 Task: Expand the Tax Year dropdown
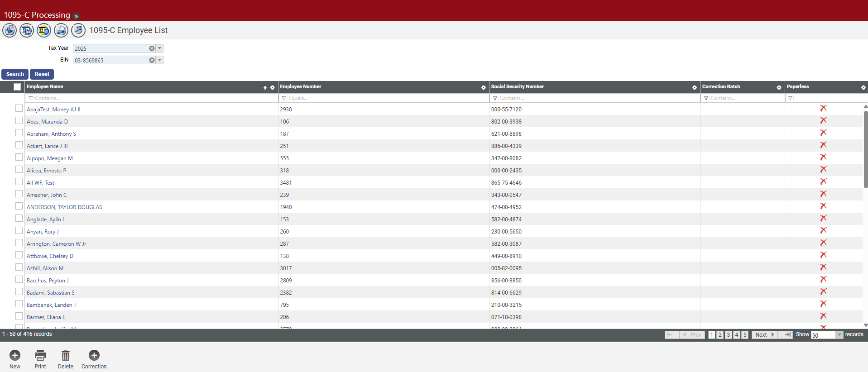tap(160, 48)
